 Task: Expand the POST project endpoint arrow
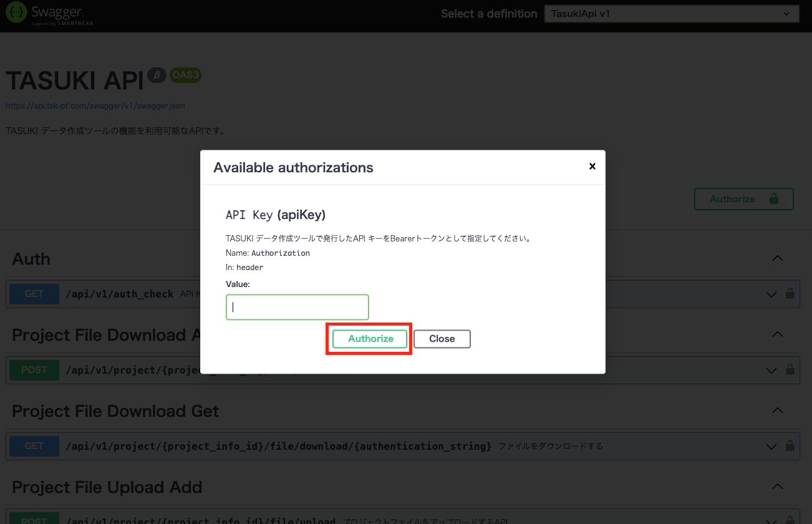(x=771, y=371)
